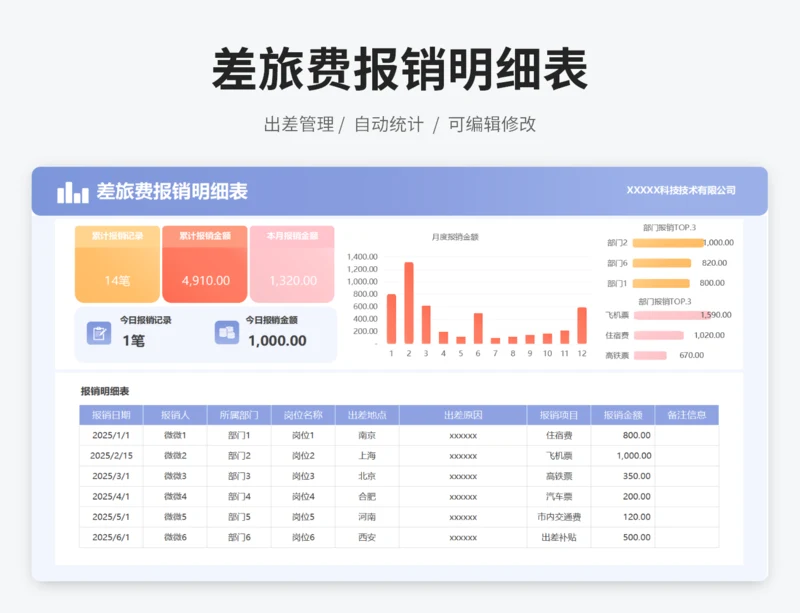Click month 2 bar in monthly chart
This screenshot has width=800, height=613.
(409, 303)
